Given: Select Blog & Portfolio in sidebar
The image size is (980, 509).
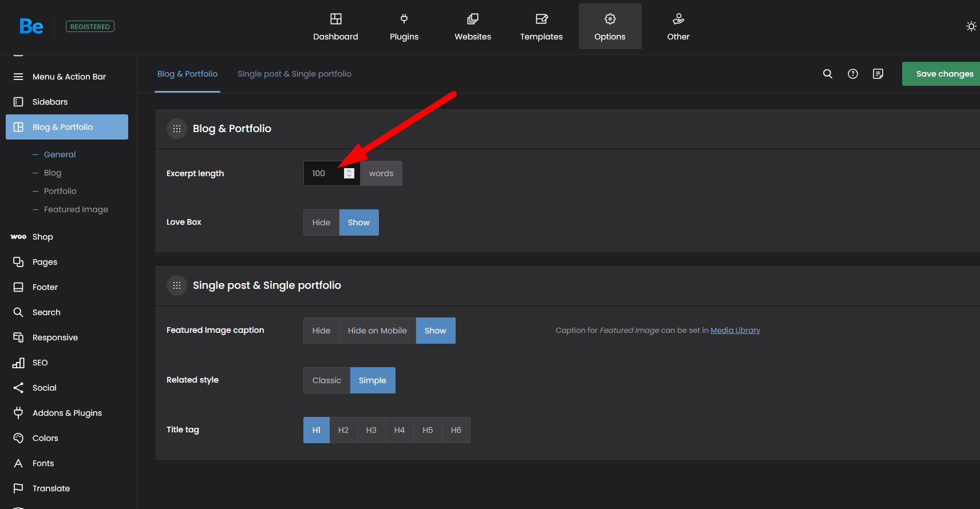Looking at the screenshot, I should pos(67,127).
